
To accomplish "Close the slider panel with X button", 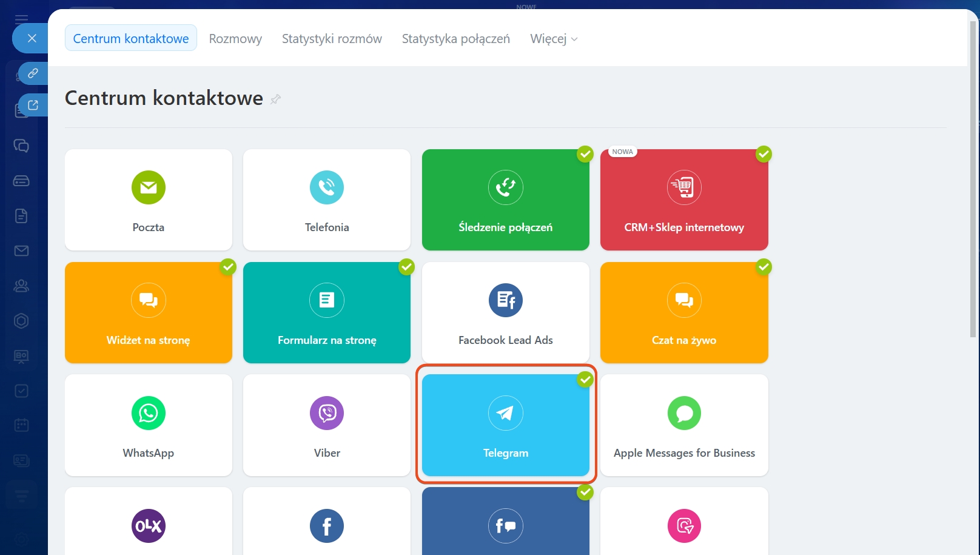I will (x=32, y=38).
